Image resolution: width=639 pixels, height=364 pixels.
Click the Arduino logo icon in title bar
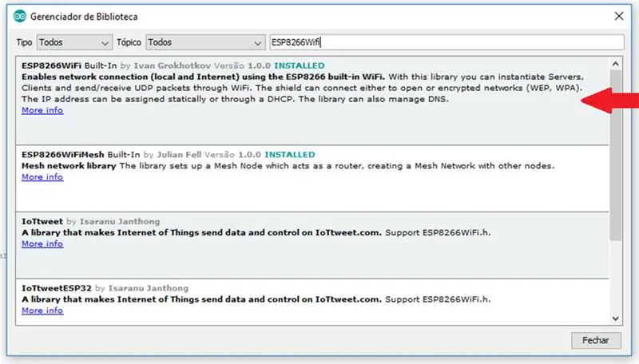click(x=19, y=16)
